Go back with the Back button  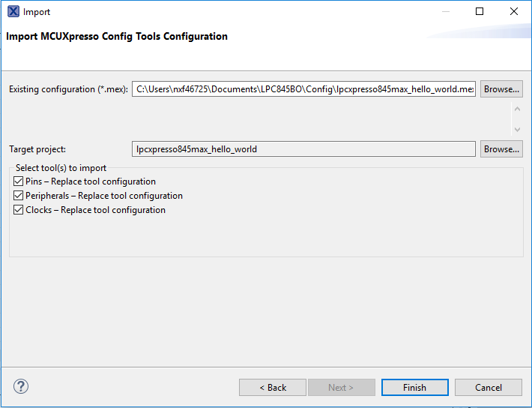pos(273,388)
